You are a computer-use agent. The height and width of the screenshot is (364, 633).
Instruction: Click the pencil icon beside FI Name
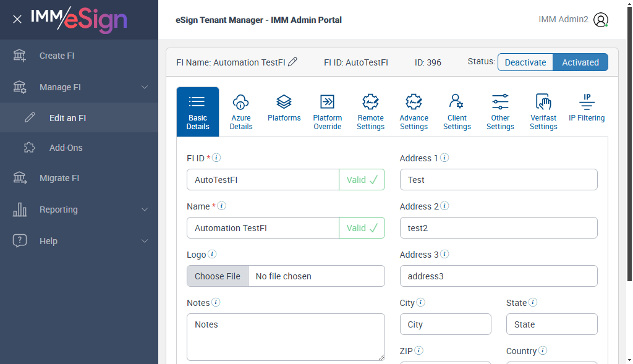click(293, 62)
